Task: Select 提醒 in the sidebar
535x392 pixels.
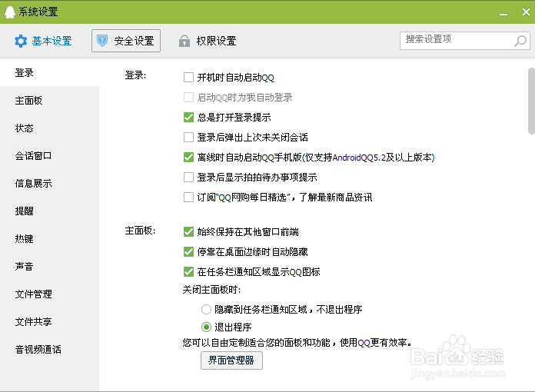Action: point(49,211)
